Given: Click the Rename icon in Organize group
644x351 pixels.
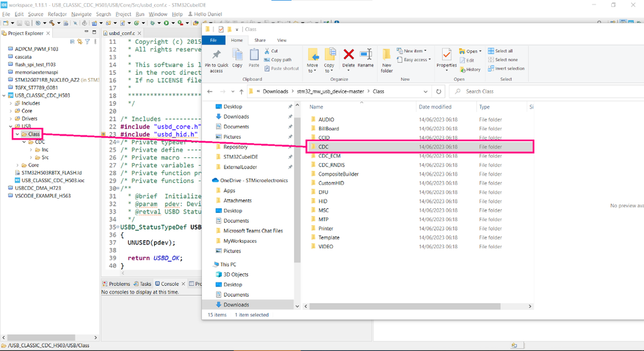Looking at the screenshot, I should 366,55.
